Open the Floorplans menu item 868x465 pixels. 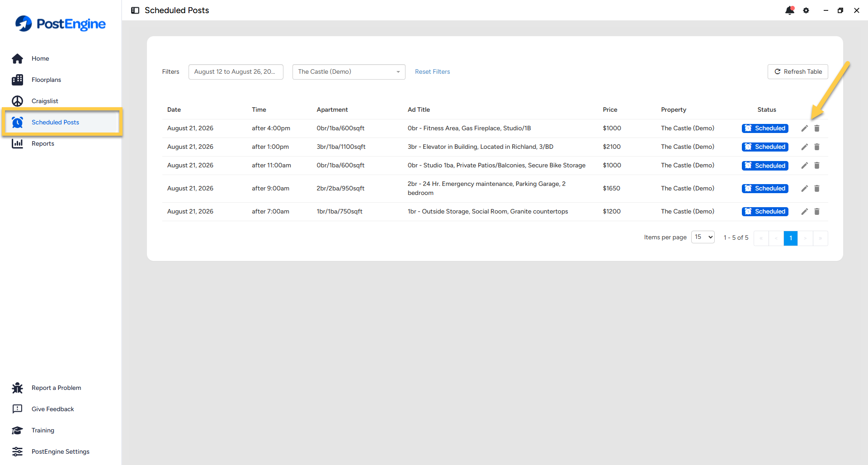pos(46,80)
